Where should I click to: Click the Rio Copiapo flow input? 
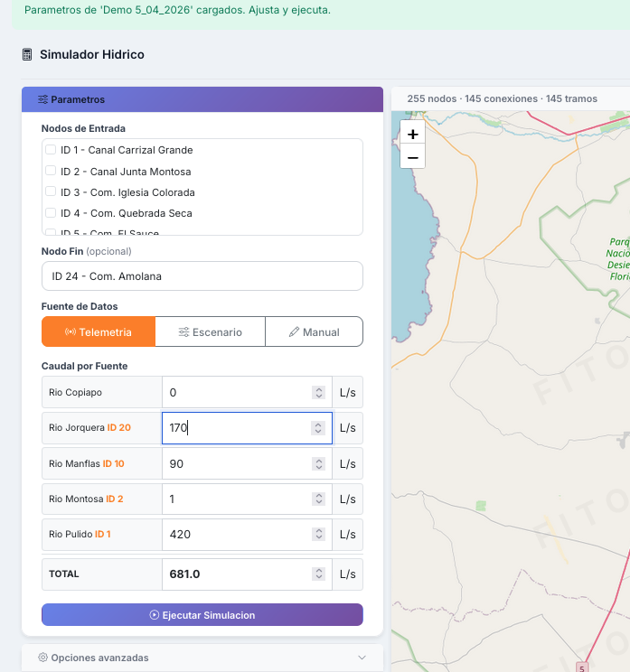tap(247, 392)
